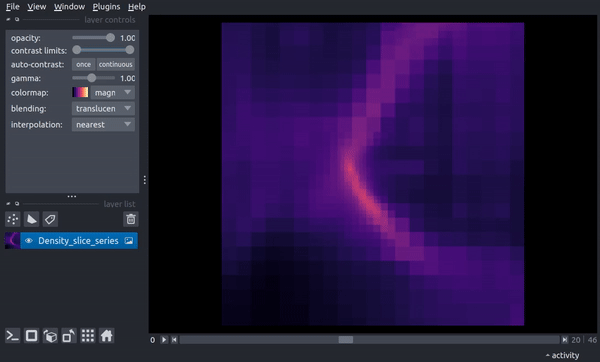Select the Density_slice_series layer name

click(x=78, y=241)
